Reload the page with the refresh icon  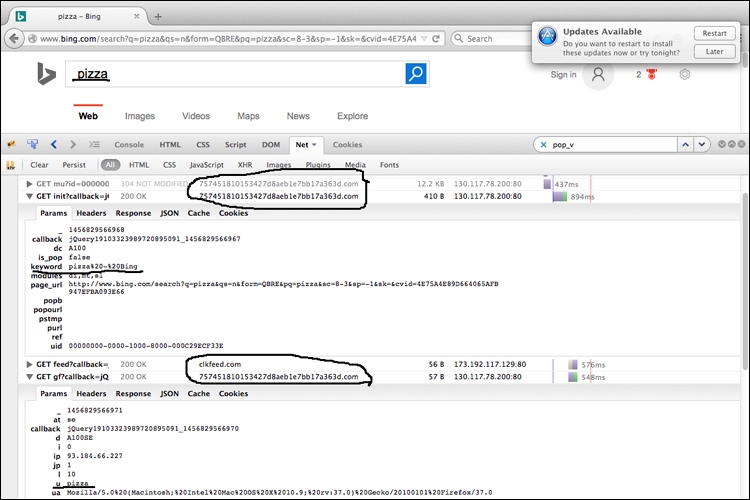436,39
